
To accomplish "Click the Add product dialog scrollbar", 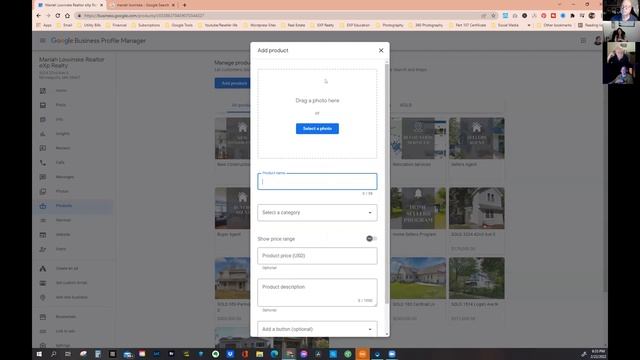I will click(x=387, y=184).
